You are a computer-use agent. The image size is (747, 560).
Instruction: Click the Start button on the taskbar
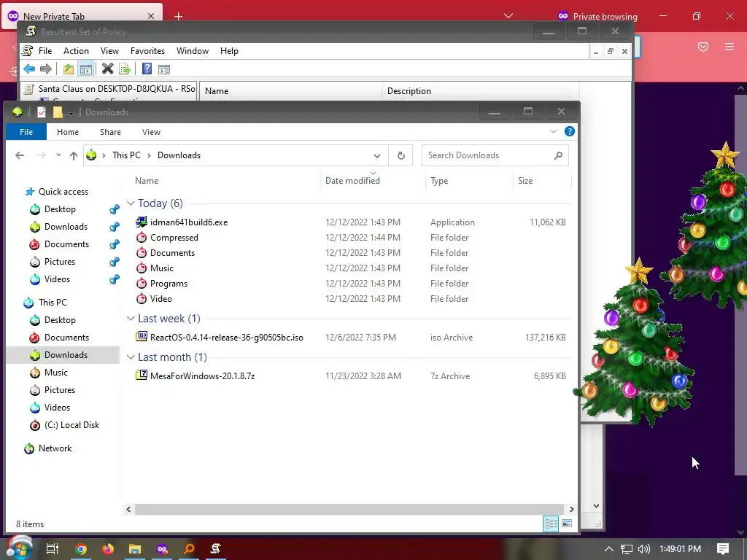[19, 548]
